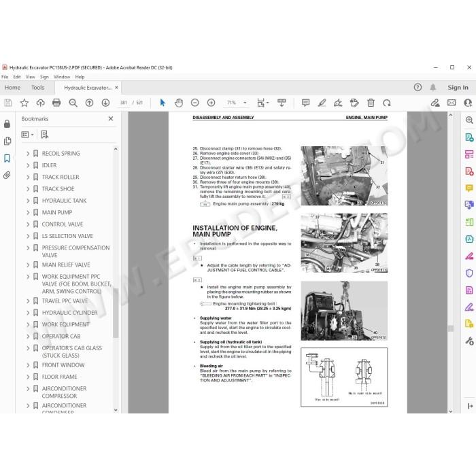
Task: Open the Comment tool in right pane
Action: coord(469,188)
